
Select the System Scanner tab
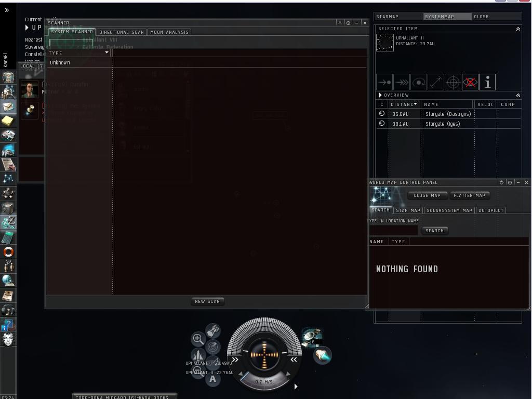point(72,32)
